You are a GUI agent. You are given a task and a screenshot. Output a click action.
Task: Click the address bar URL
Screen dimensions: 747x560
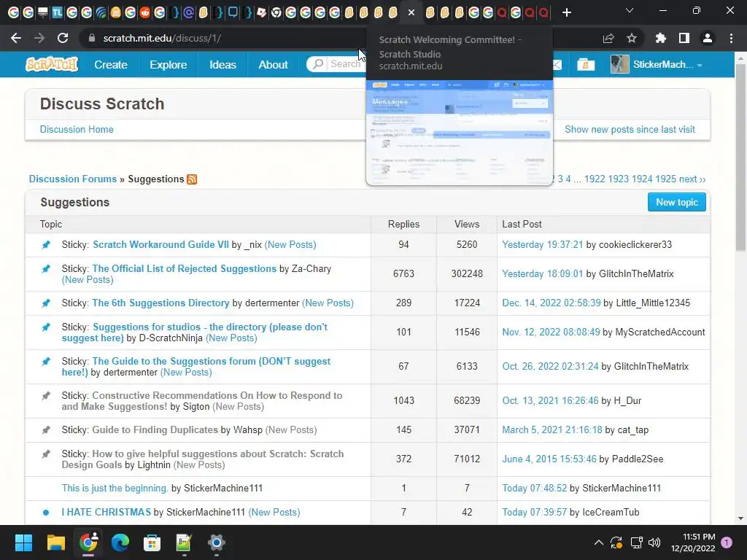pos(162,38)
